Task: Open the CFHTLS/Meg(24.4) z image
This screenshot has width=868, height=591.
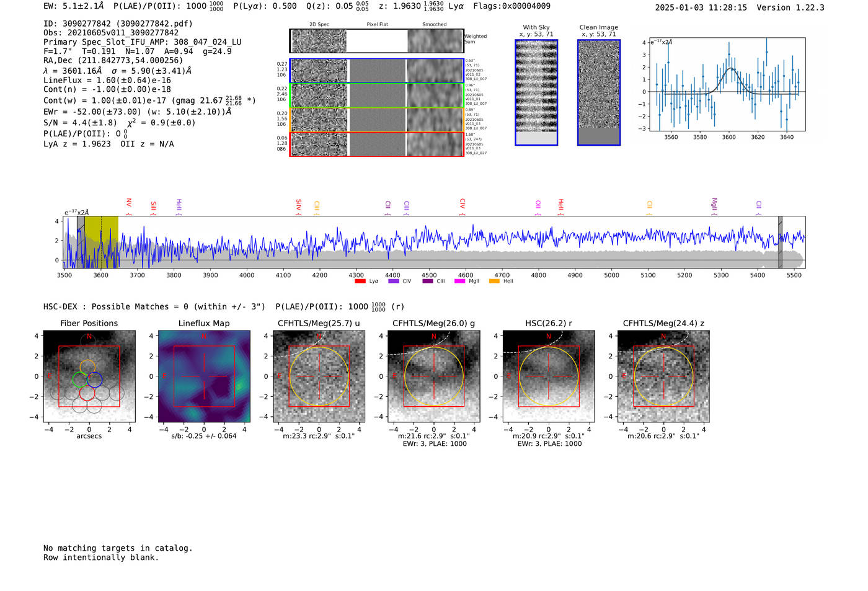Action: click(663, 376)
